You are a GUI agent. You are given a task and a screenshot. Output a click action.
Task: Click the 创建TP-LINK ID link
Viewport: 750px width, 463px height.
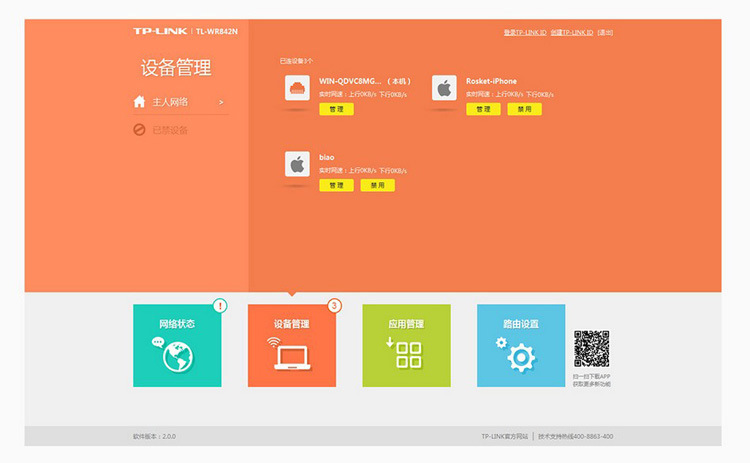pos(571,33)
